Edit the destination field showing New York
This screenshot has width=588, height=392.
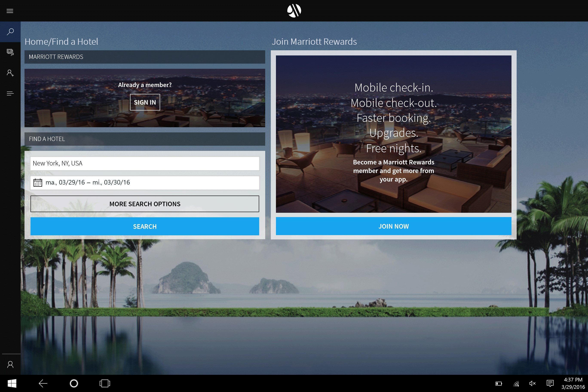tap(145, 163)
